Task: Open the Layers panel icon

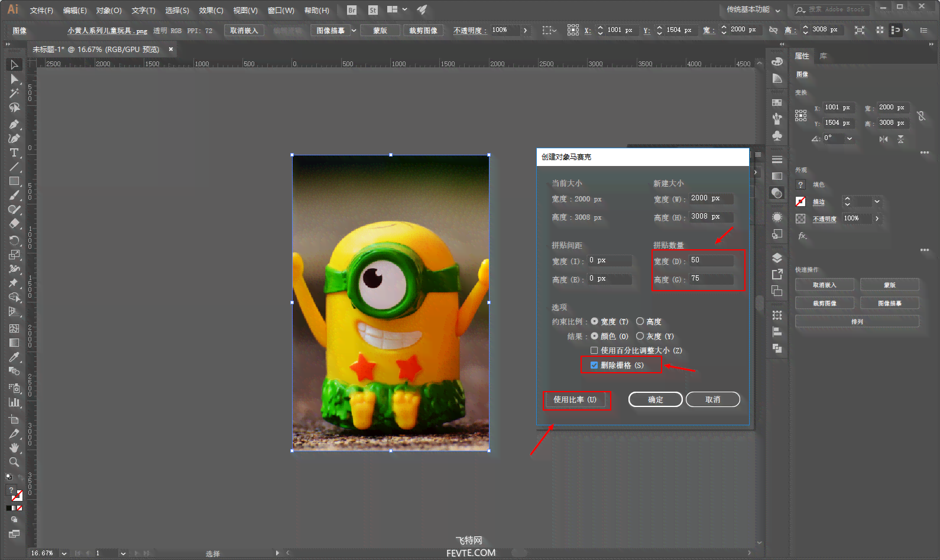Action: (777, 258)
